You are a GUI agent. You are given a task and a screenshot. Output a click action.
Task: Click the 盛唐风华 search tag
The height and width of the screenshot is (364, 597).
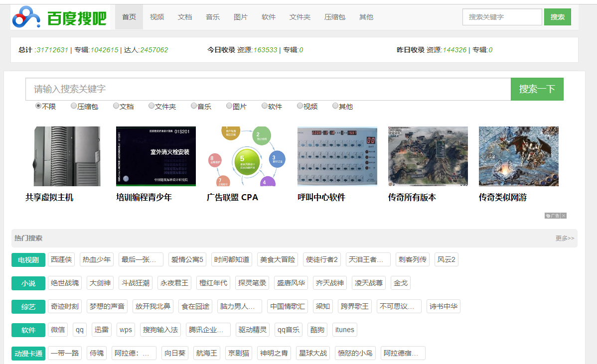tap(291, 283)
